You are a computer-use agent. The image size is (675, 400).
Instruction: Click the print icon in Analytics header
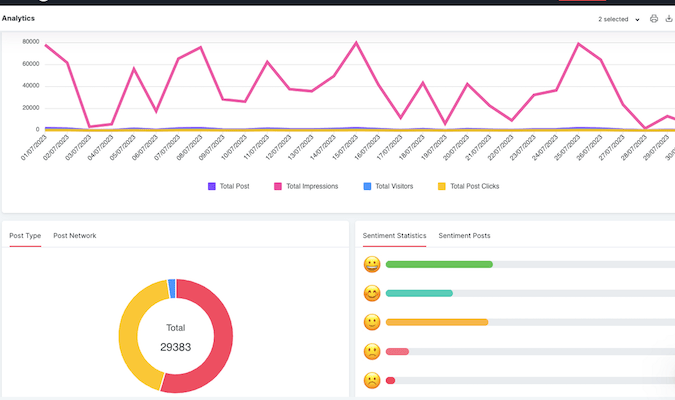tap(654, 19)
